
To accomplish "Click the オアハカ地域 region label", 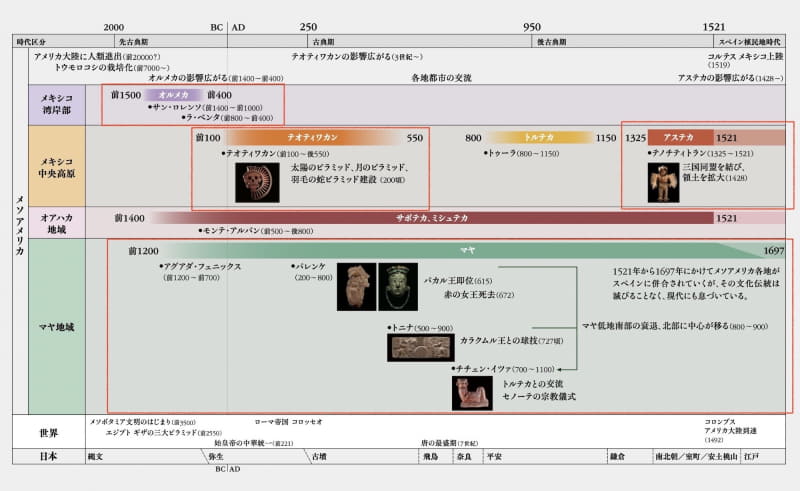I will (57, 224).
